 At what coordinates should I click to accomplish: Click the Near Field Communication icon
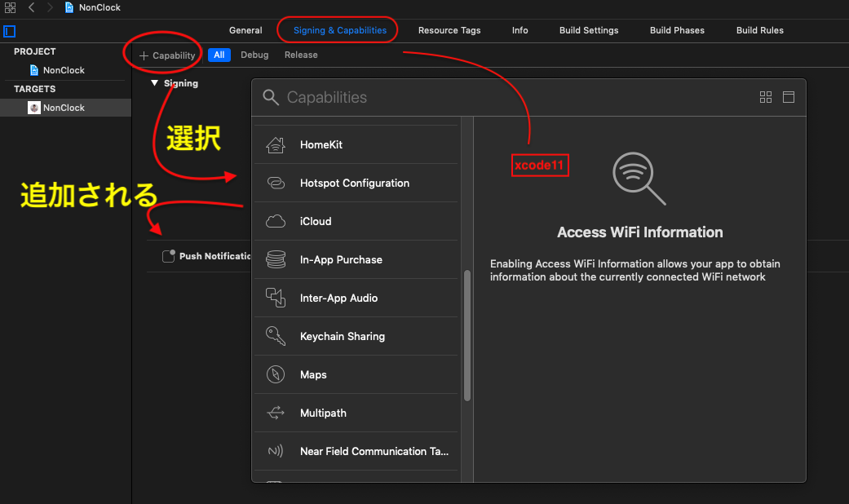coord(276,451)
